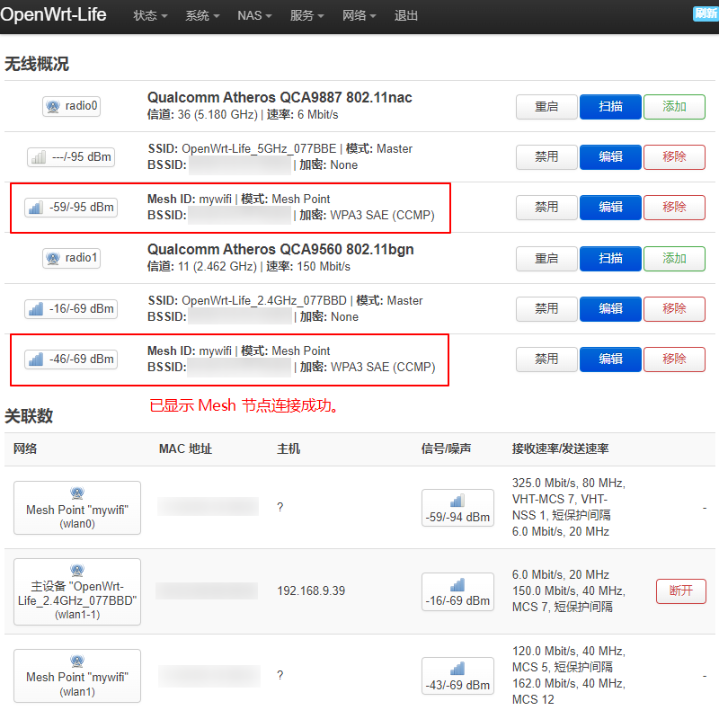Open the 状态 dropdown menu
Viewport: 719px width, 728px height.
[x=149, y=16]
